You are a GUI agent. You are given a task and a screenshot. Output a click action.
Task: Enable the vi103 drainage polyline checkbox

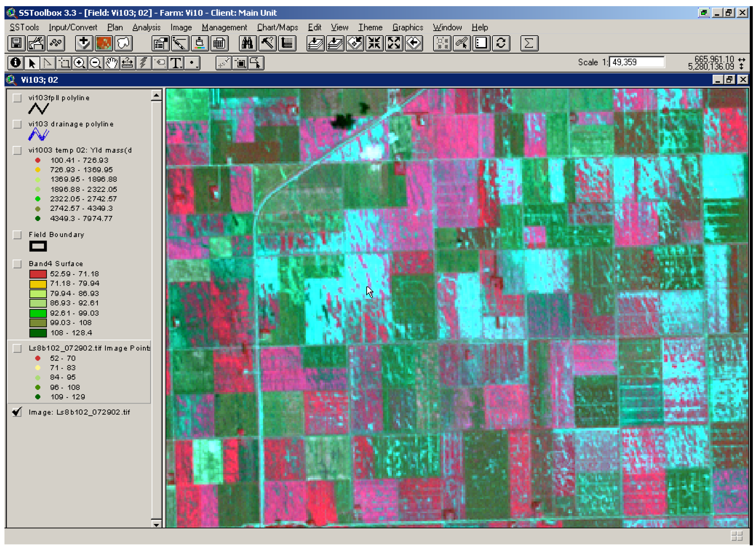pyautogui.click(x=17, y=124)
